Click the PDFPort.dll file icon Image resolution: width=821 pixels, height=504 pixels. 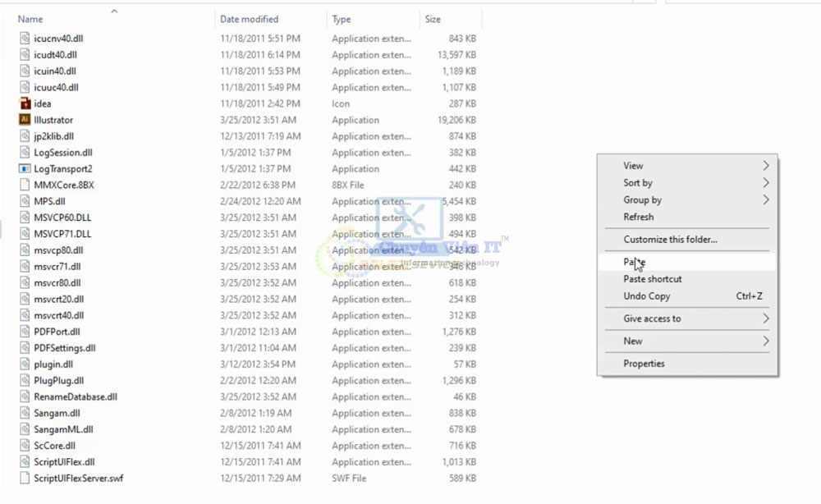click(25, 332)
